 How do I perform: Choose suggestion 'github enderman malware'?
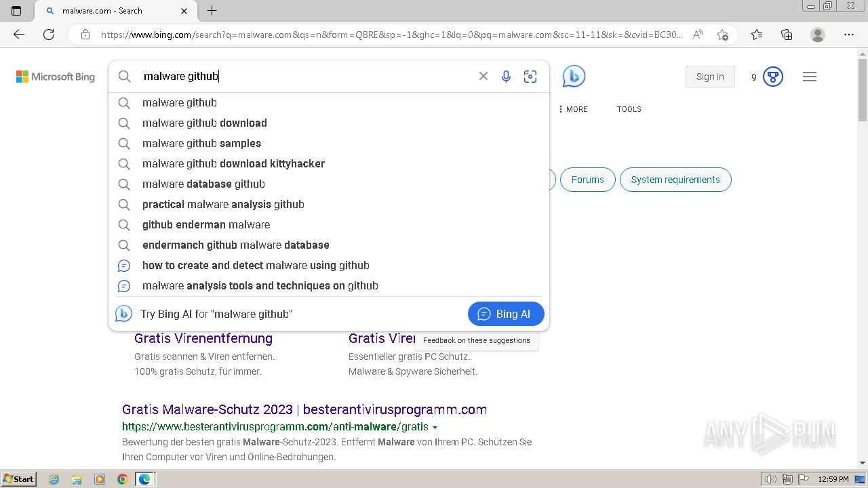(329, 224)
